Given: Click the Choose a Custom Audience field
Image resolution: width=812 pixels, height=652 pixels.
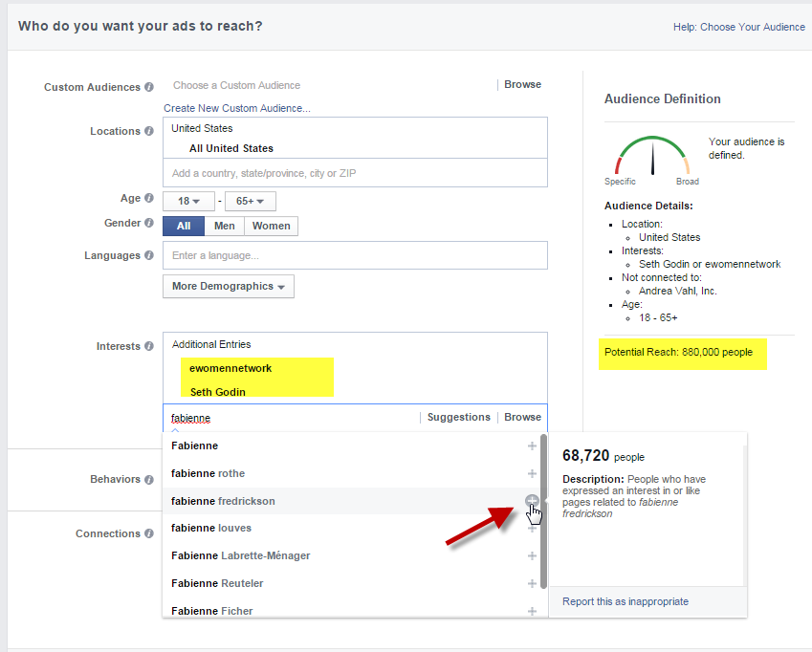Looking at the screenshot, I should tap(332, 85).
